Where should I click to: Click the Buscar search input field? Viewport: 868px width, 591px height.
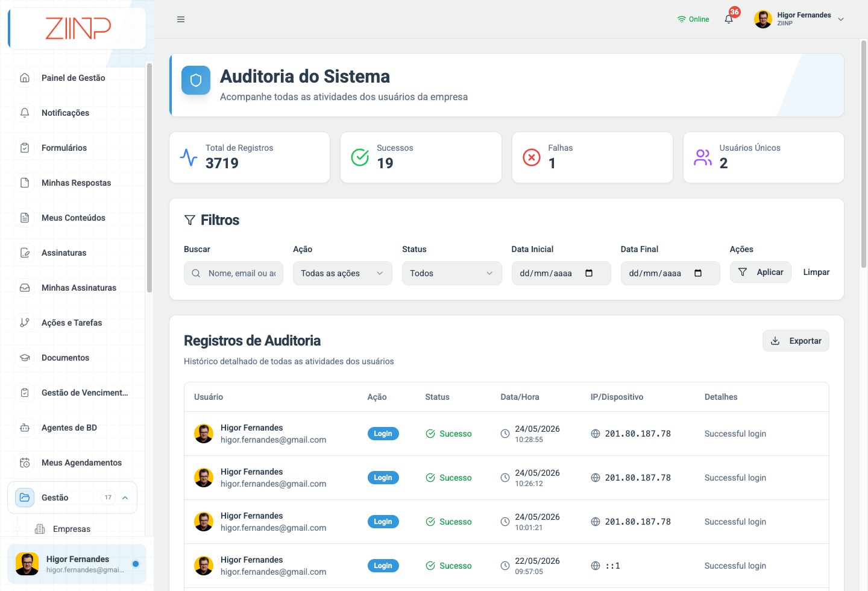pos(234,273)
